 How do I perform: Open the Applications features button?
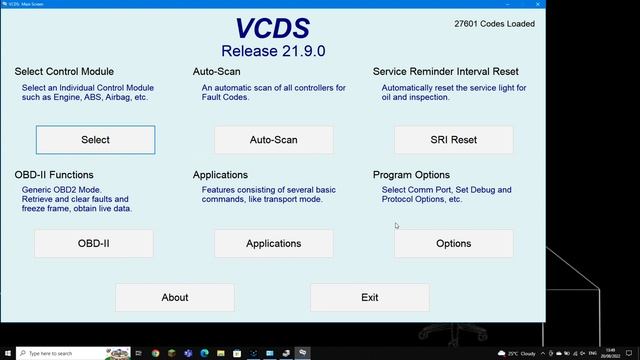pyautogui.click(x=273, y=243)
